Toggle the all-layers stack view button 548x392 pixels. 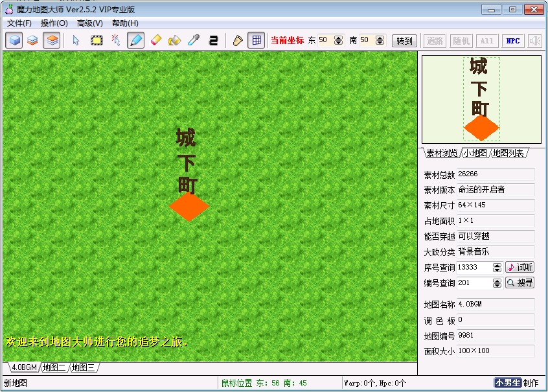52,40
